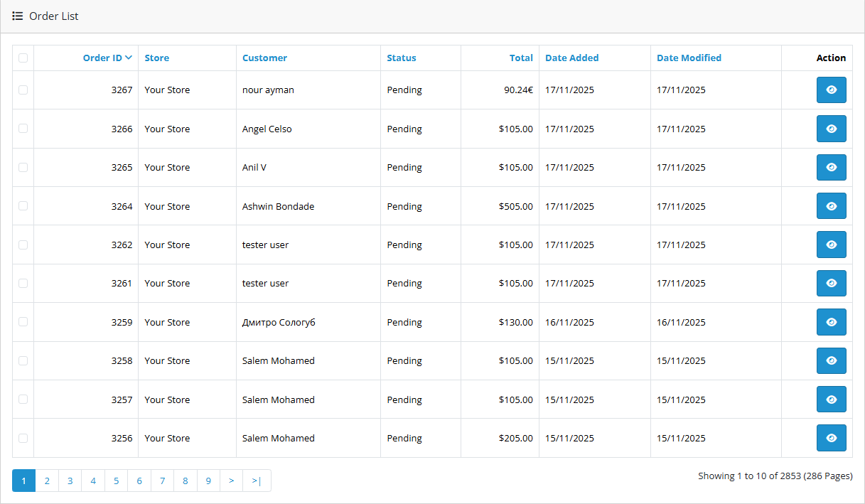This screenshot has width=865, height=504.
Task: Open pagination page 7
Action: pos(162,481)
